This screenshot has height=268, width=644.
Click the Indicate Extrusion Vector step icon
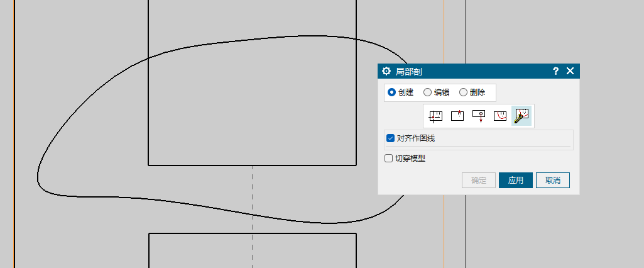(479, 116)
